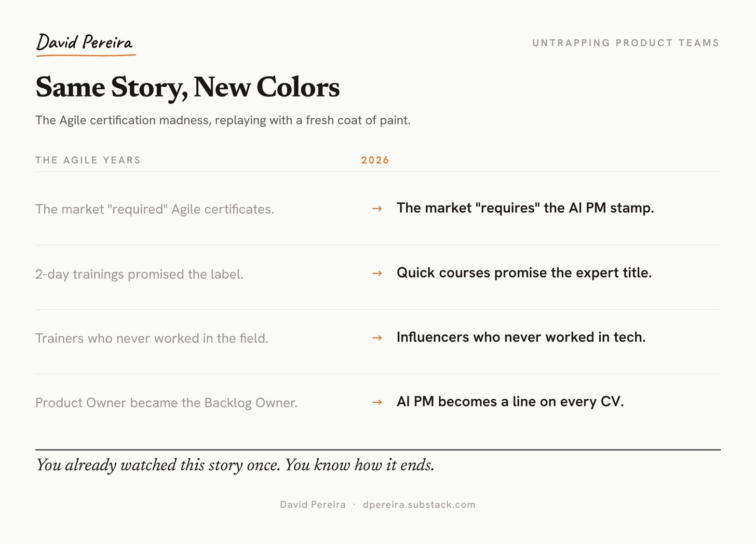
Task: Click the 'UNTRAPPING PRODUCT TEAMS' header label
Action: (x=626, y=43)
